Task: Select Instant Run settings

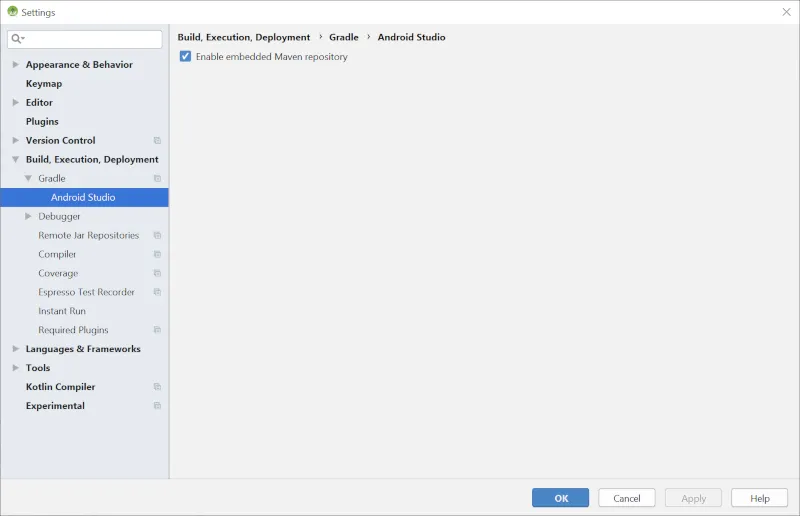Action: (62, 311)
